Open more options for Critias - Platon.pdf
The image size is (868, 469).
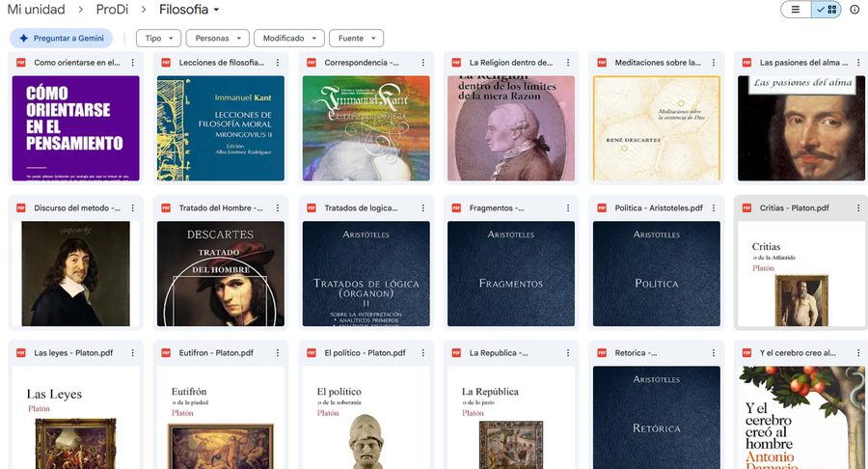pyautogui.click(x=858, y=207)
